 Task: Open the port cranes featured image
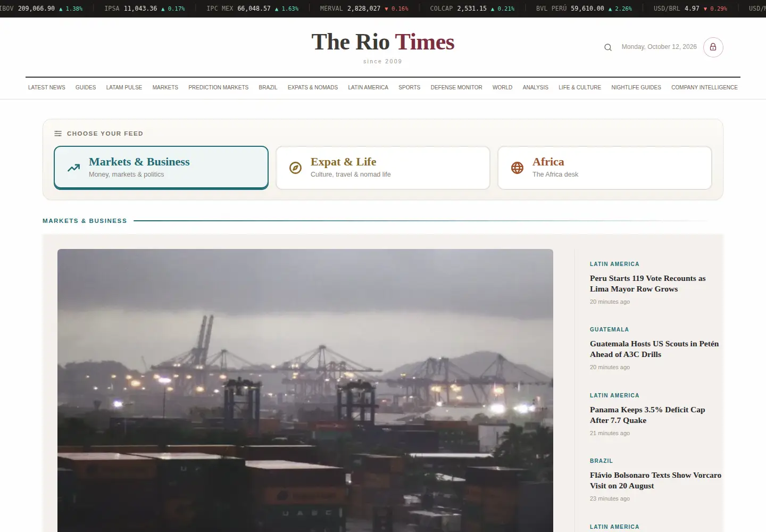point(305,390)
